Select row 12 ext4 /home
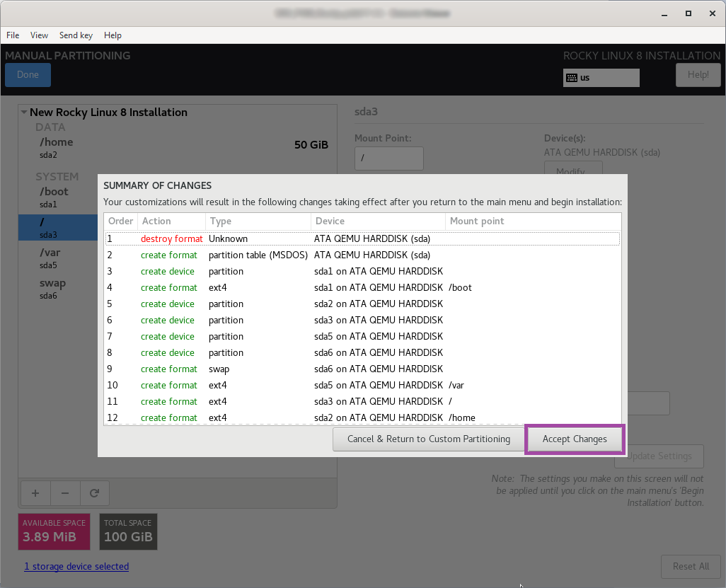 (x=362, y=417)
